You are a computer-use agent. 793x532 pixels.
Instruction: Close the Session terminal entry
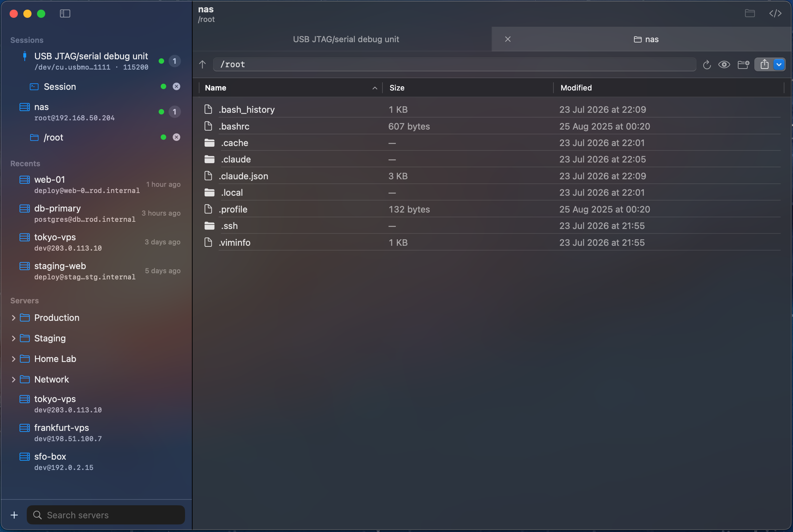[176, 86]
